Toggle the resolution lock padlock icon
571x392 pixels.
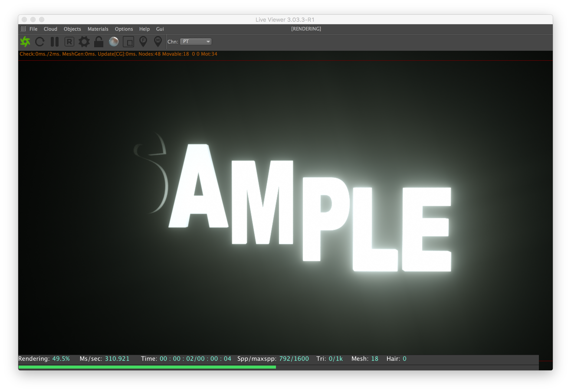click(99, 42)
